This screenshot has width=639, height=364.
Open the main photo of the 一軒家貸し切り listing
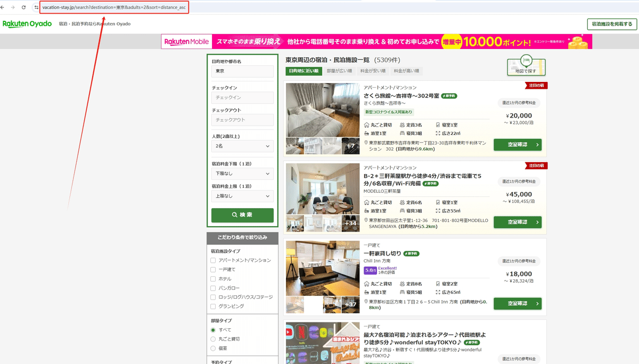(x=322, y=268)
